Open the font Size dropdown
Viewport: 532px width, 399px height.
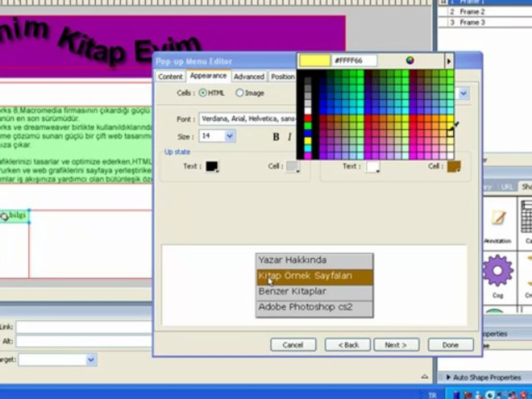tap(230, 136)
